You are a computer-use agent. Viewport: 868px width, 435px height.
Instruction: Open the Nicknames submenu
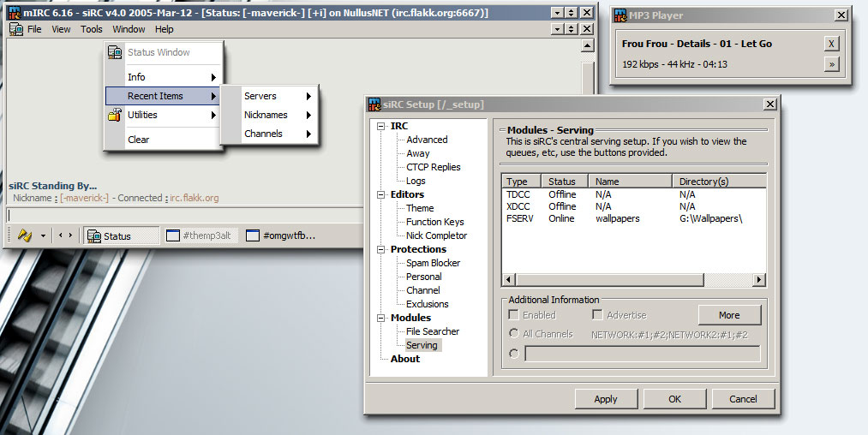pyautogui.click(x=270, y=115)
